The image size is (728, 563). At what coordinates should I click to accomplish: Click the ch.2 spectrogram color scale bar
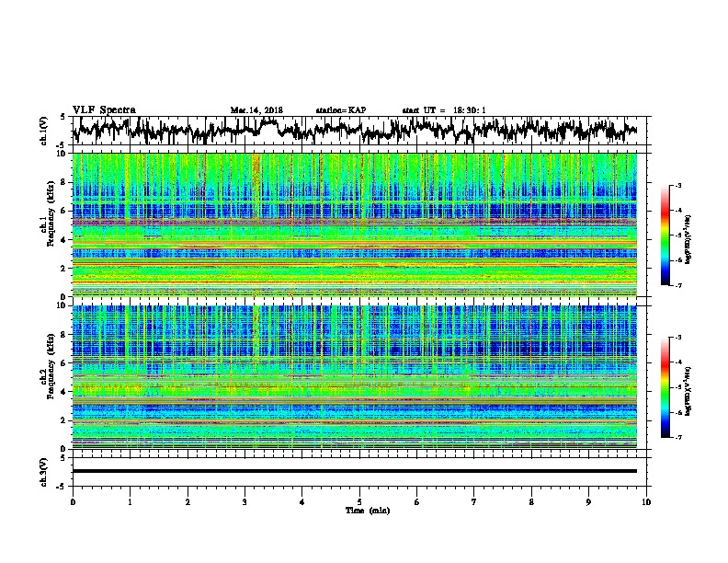[x=665, y=387]
